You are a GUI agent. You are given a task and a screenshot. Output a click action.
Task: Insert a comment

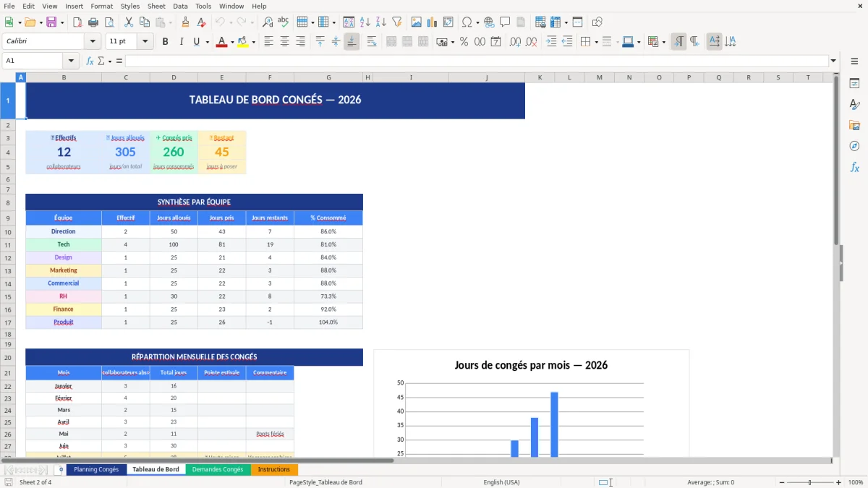click(504, 21)
